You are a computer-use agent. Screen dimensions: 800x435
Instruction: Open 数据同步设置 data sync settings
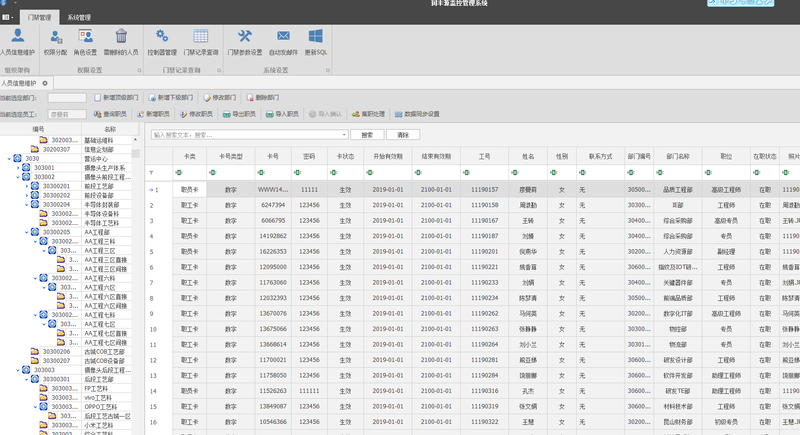pyautogui.click(x=417, y=114)
